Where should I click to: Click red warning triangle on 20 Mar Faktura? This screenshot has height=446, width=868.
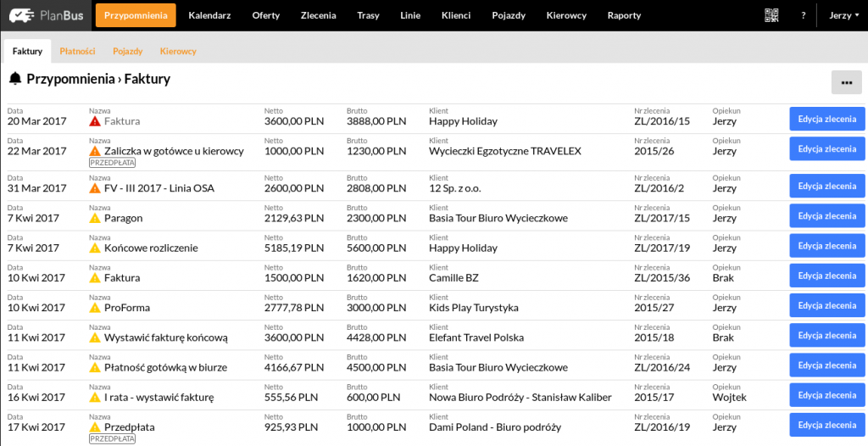(95, 121)
